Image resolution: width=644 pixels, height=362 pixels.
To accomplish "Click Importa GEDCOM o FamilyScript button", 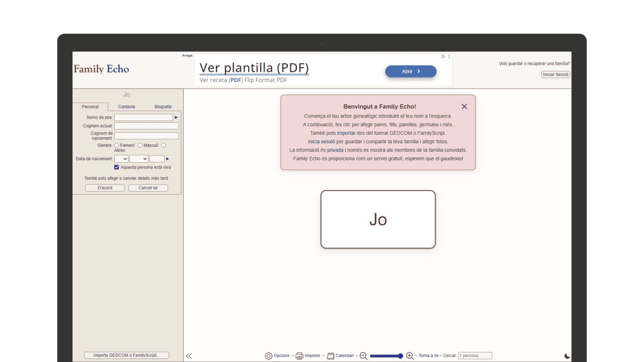I will [126, 355].
